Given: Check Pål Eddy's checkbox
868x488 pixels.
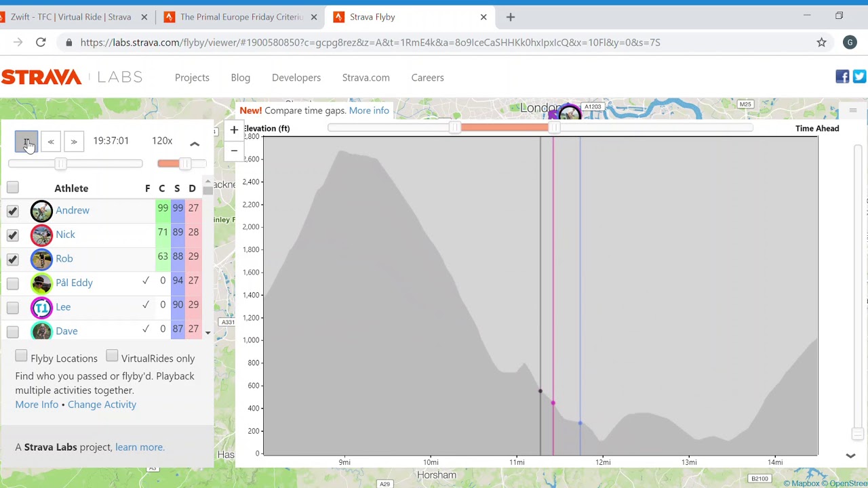Looking at the screenshot, I should [x=12, y=284].
